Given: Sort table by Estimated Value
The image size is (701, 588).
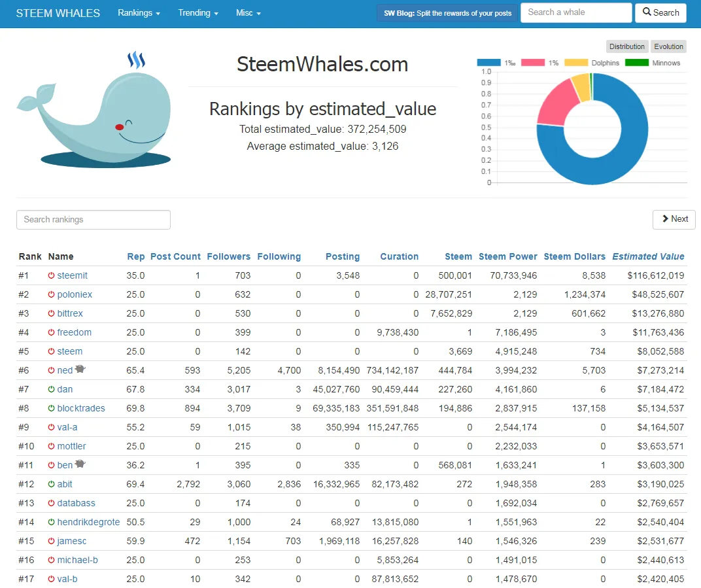Looking at the screenshot, I should [x=648, y=256].
